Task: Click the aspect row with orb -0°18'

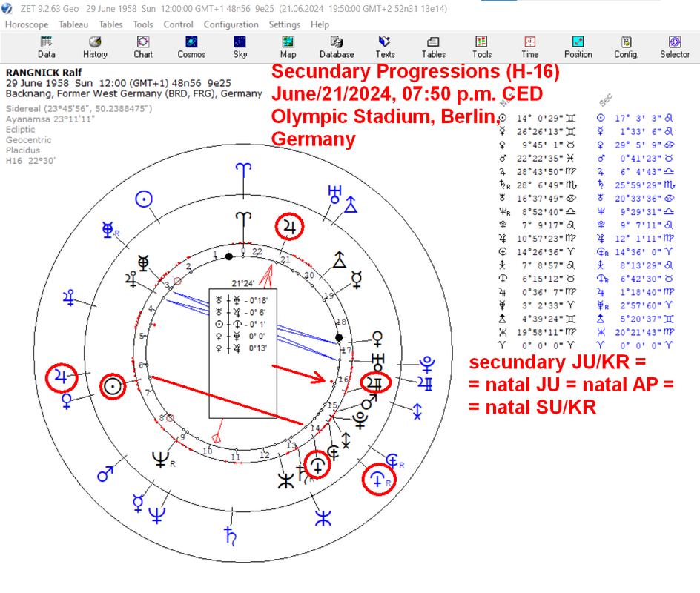Action: [x=243, y=300]
